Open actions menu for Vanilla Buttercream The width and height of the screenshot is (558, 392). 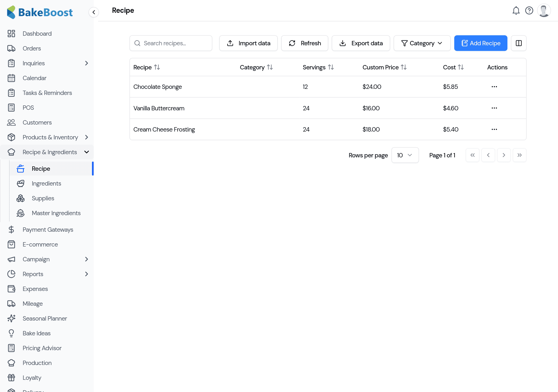point(494,108)
